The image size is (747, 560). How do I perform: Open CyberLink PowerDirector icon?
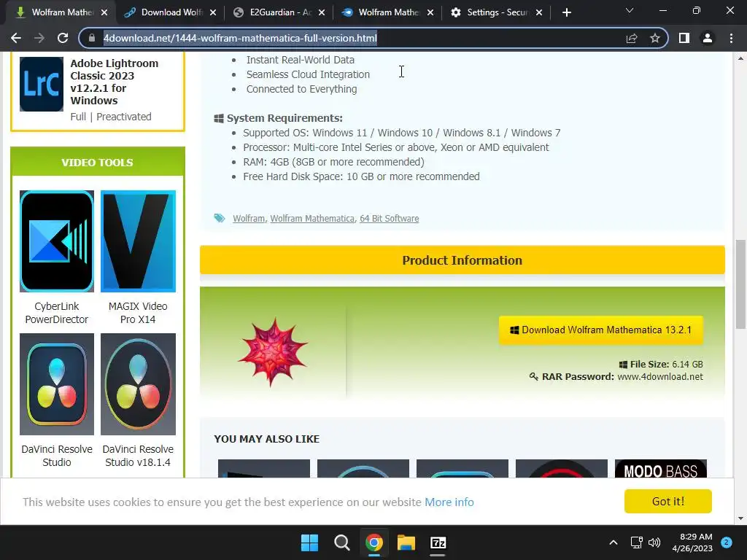coord(57,241)
